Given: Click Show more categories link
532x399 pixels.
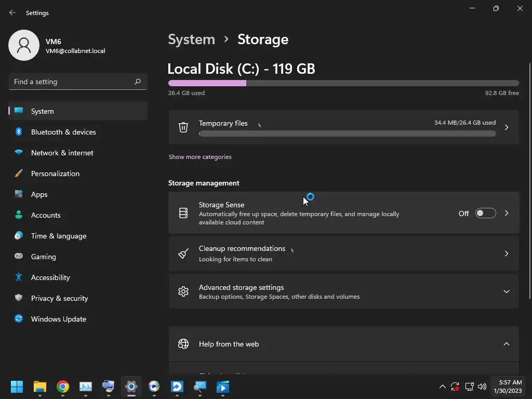Looking at the screenshot, I should pos(200,157).
